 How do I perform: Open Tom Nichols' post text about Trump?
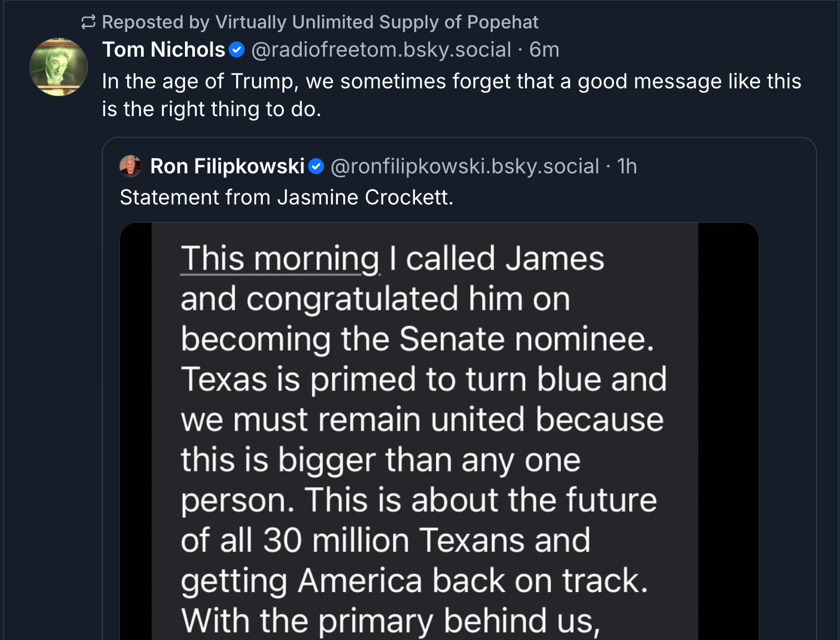click(x=451, y=82)
